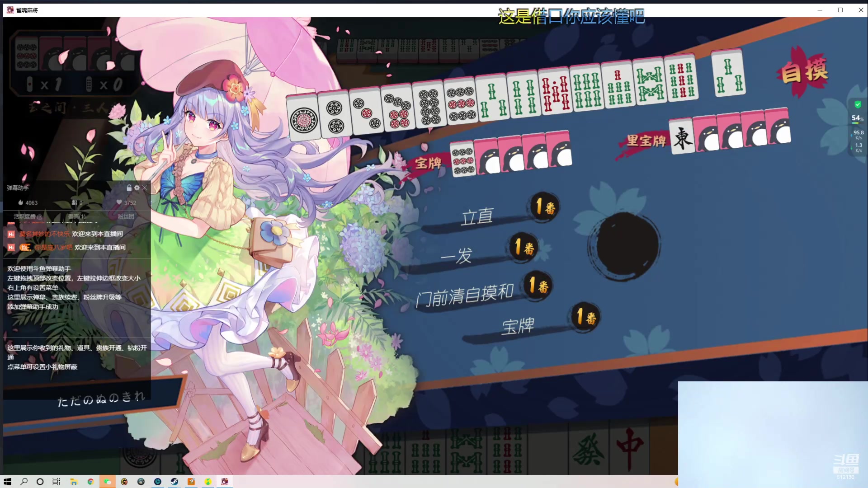868x488 pixels.
Task: Select the 6-bamboo tile in the hand
Action: (587, 89)
